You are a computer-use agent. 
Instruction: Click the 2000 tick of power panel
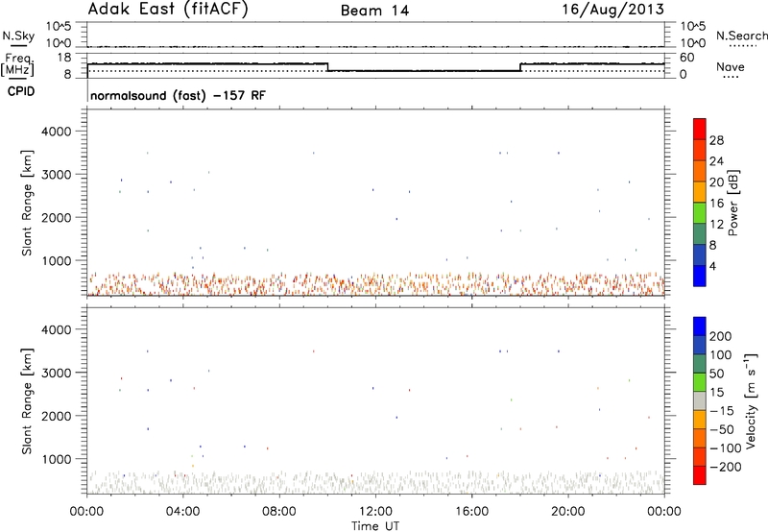click(56, 217)
